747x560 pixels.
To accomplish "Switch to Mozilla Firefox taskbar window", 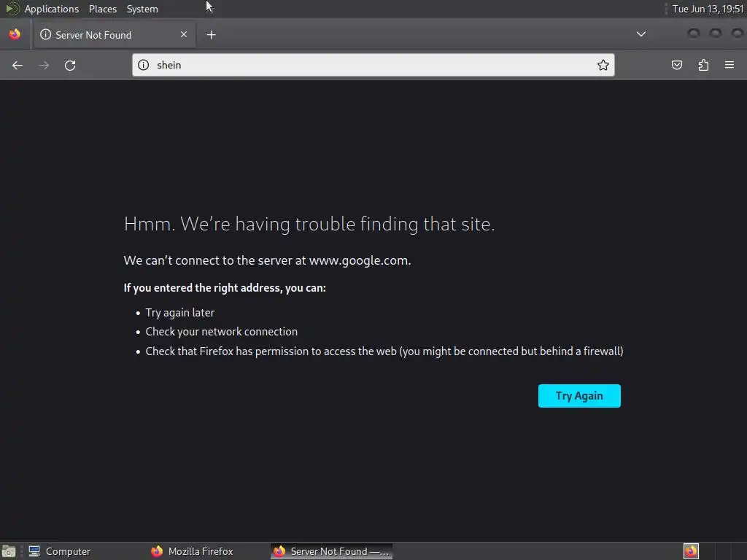I will point(193,551).
